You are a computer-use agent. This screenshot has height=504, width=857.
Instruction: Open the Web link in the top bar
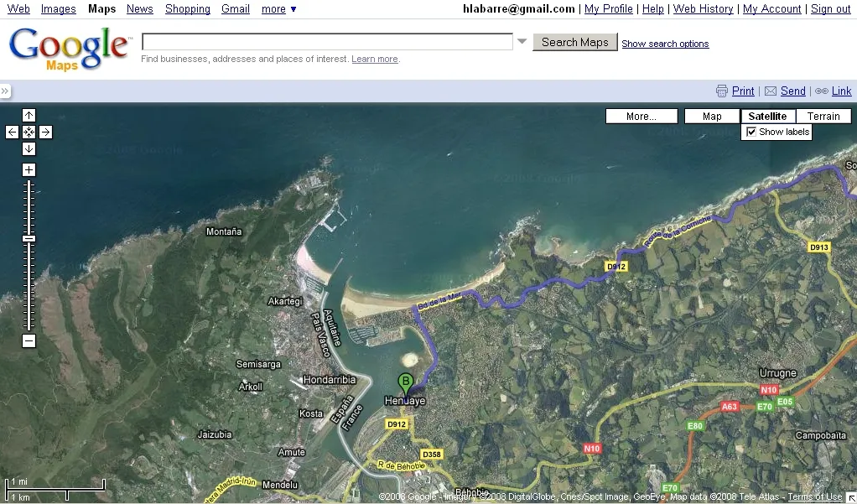pyautogui.click(x=18, y=8)
